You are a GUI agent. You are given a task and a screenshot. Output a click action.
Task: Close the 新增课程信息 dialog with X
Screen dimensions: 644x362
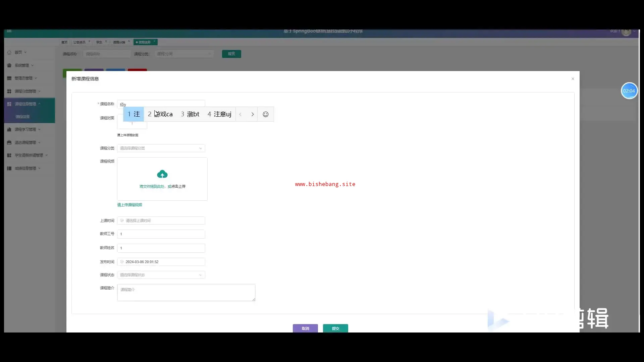point(573,79)
